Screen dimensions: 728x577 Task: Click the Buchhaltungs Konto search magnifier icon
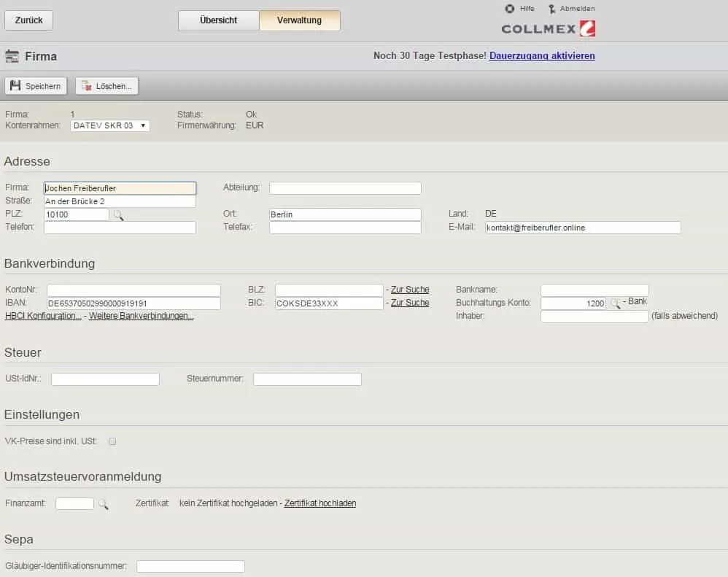click(x=615, y=303)
